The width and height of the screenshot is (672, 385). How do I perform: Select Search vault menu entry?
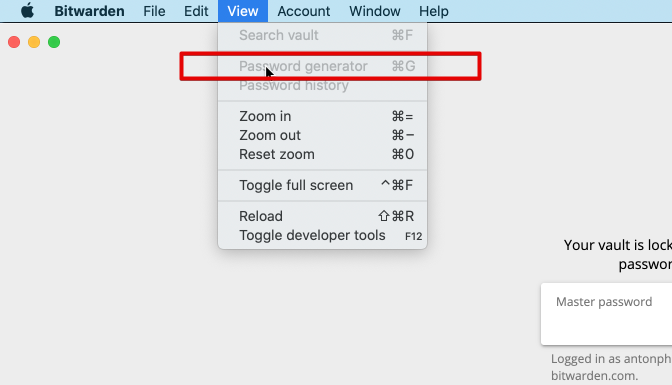[x=322, y=35]
